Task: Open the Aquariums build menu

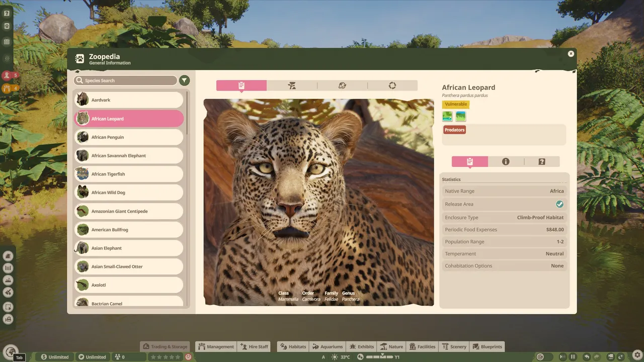Action: click(x=328, y=346)
